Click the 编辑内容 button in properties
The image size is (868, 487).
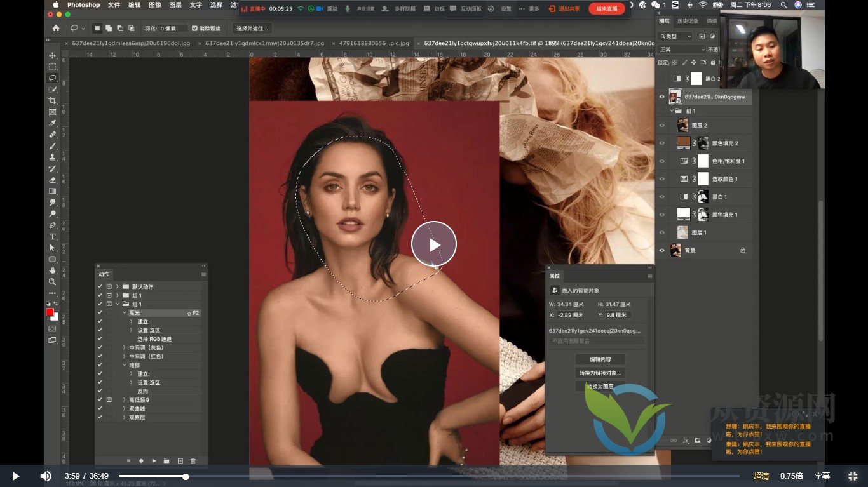click(600, 359)
